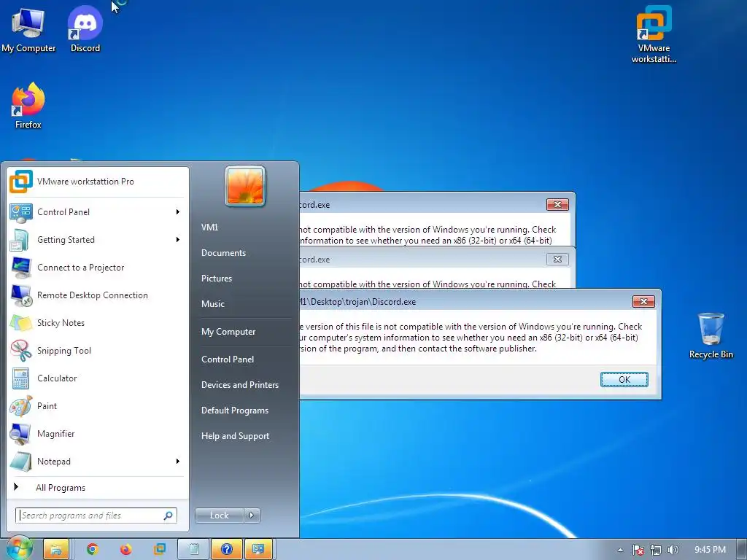Open Notepad from Start menu
747x560 pixels.
(x=97, y=462)
